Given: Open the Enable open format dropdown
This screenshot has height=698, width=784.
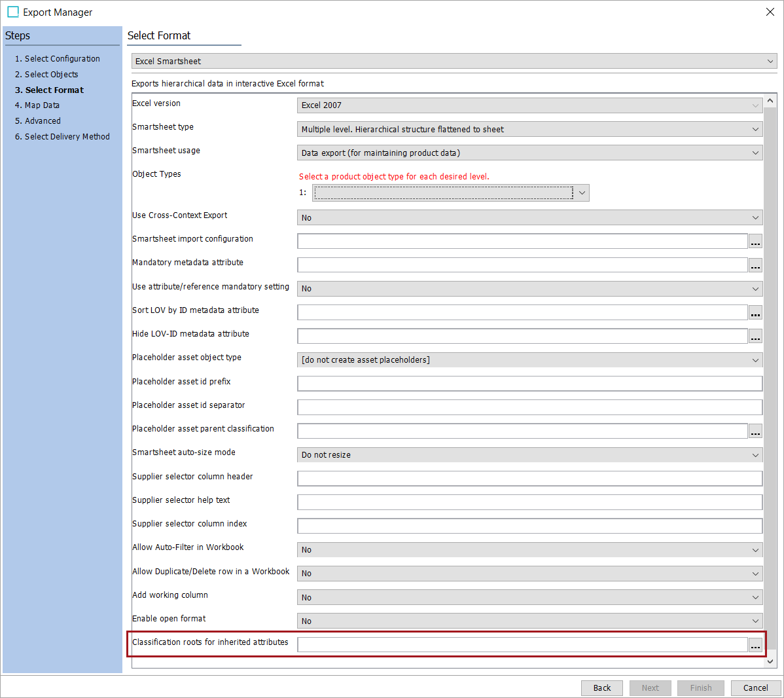Looking at the screenshot, I should point(529,621).
